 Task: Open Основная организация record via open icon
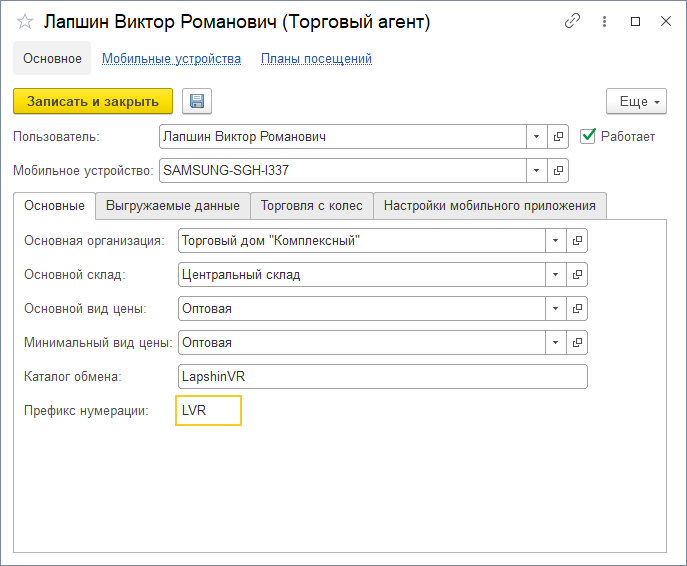577,240
